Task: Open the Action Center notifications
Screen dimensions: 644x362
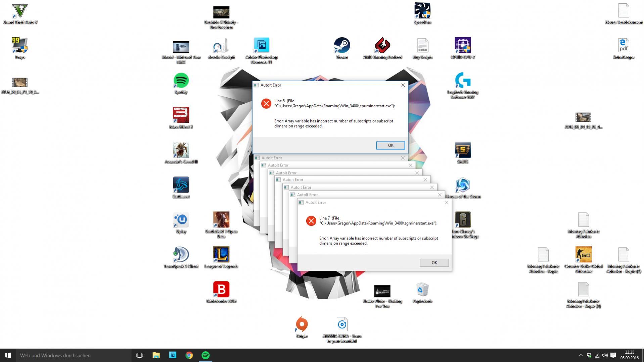Action: pos(613,355)
